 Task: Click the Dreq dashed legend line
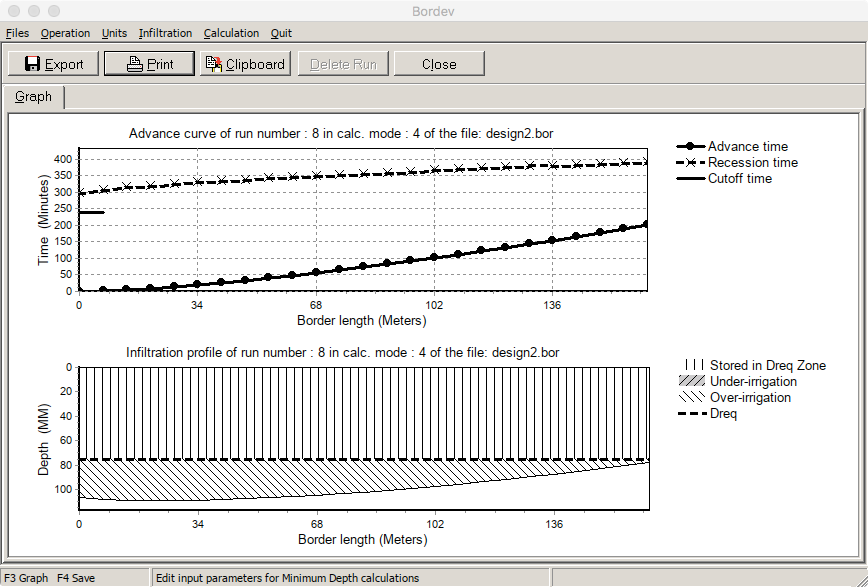coord(690,413)
